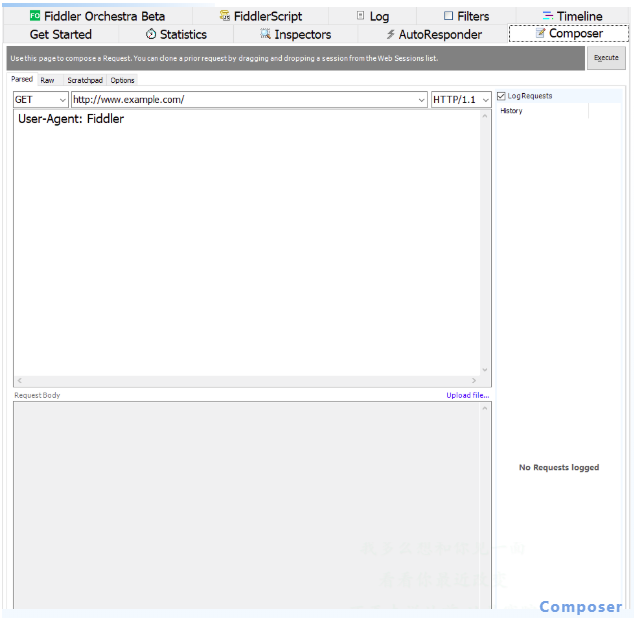
Task: Click the AutoResponder tab's lightning bolt icon
Action: (390, 34)
